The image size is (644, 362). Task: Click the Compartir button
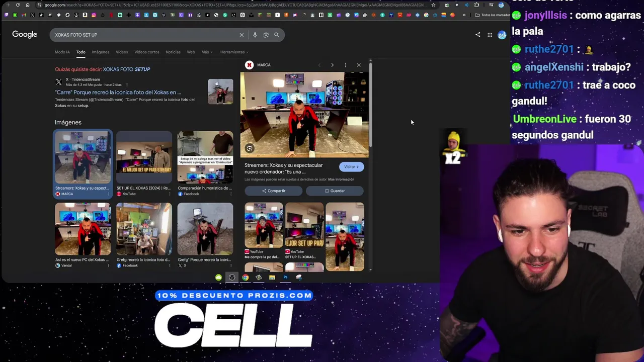274,191
